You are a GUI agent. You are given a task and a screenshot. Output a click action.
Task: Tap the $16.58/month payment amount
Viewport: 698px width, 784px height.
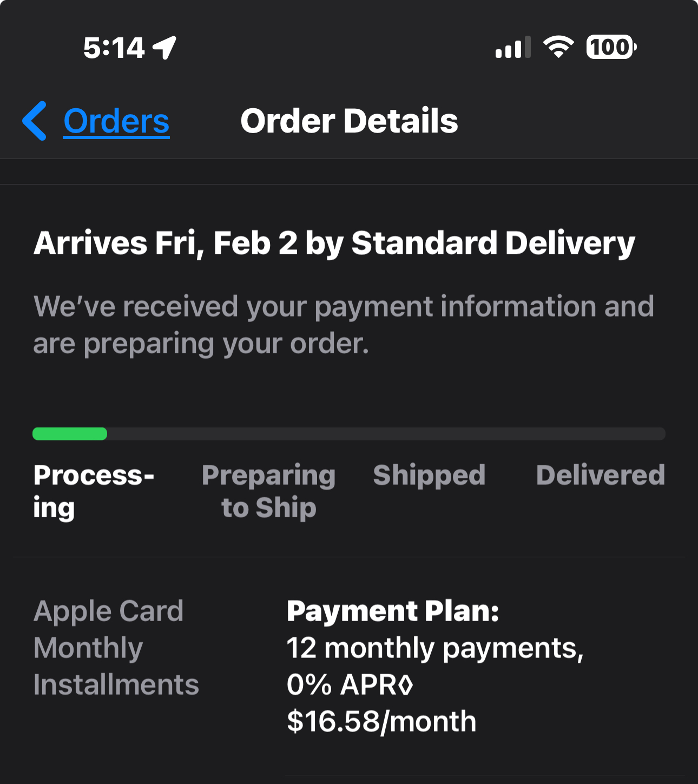[x=380, y=720]
